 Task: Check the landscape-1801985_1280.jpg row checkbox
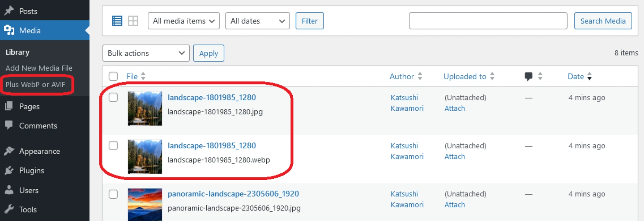pos(113,97)
